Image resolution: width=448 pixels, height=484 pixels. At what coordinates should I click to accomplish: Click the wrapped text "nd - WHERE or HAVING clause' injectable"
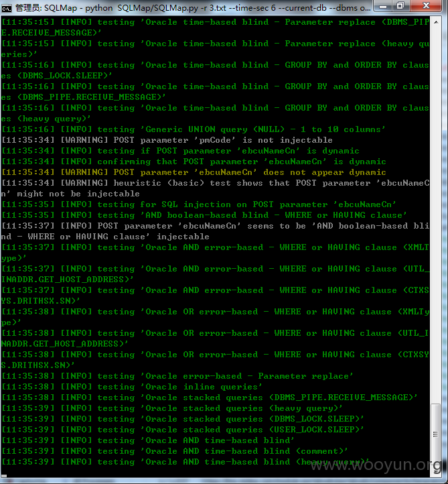[x=105, y=237]
